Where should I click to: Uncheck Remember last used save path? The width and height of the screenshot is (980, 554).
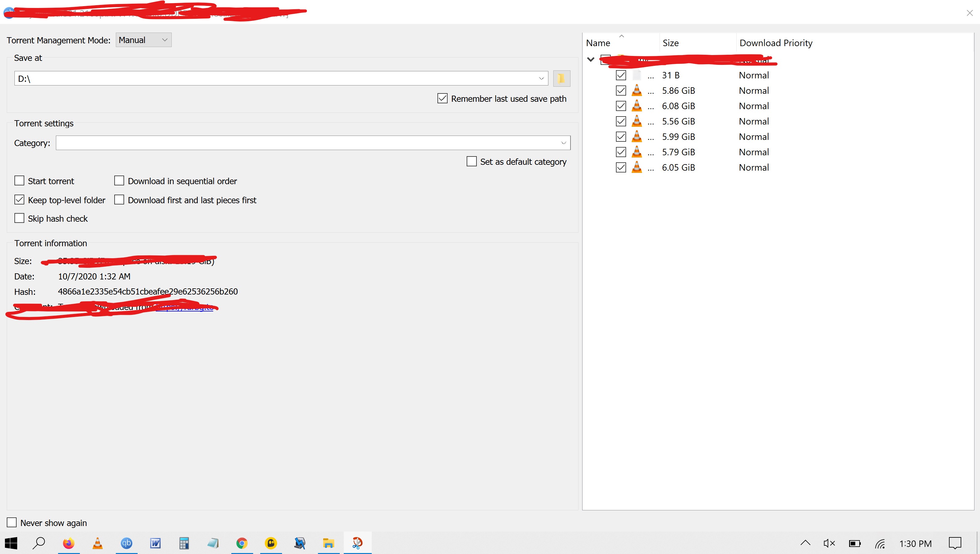pos(442,99)
